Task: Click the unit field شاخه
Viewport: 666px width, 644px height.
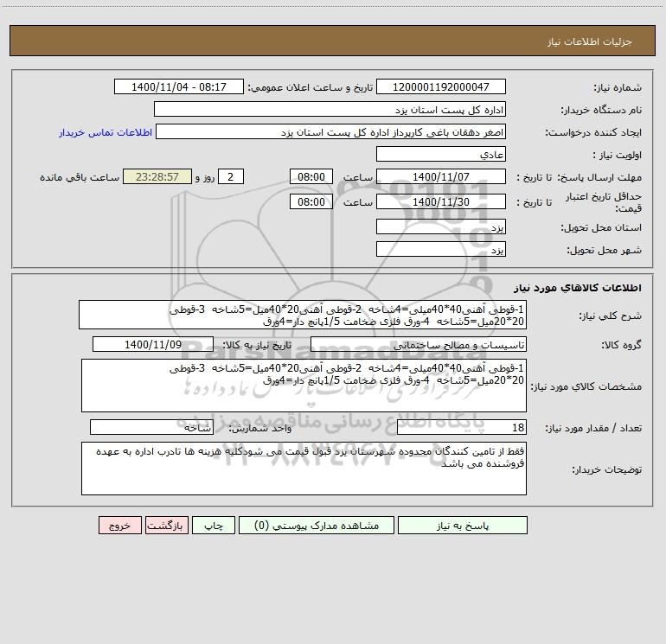Action: (x=151, y=427)
